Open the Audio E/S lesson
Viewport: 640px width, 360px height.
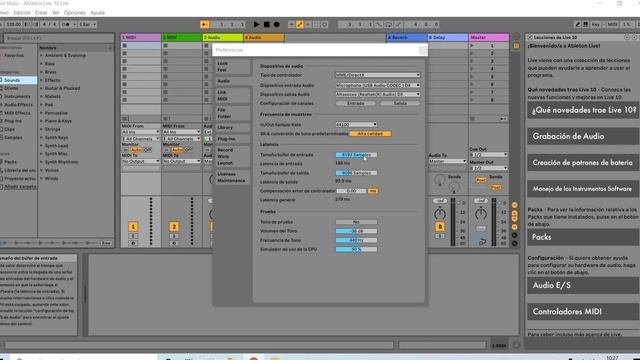click(x=583, y=285)
